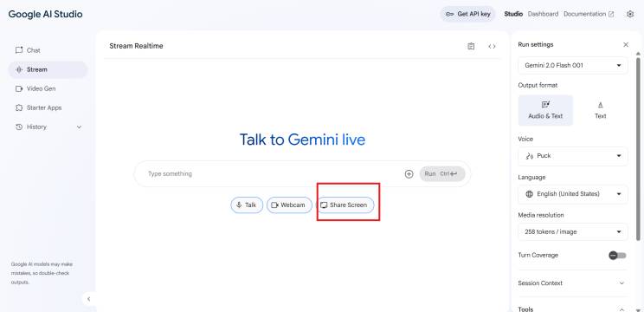644x312 pixels.
Task: Select Text output format
Action: coord(601,110)
